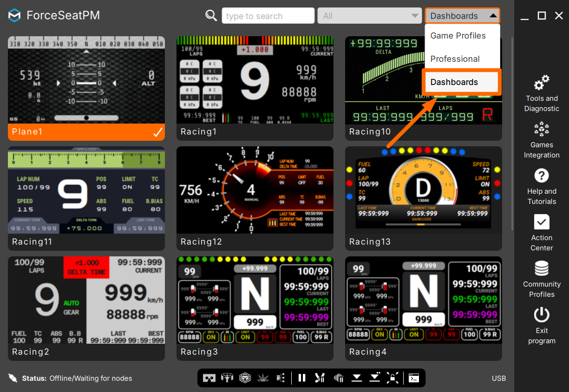Viewport: 569px width, 392px height.
Task: Click the park platform down-arrow icon
Action: click(357, 378)
